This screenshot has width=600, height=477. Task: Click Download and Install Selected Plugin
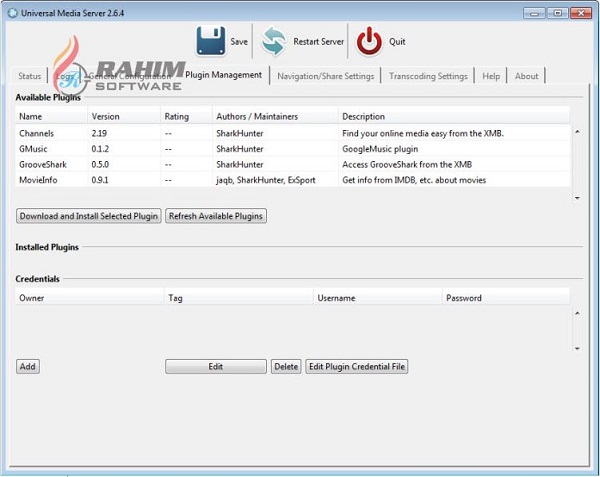89,216
